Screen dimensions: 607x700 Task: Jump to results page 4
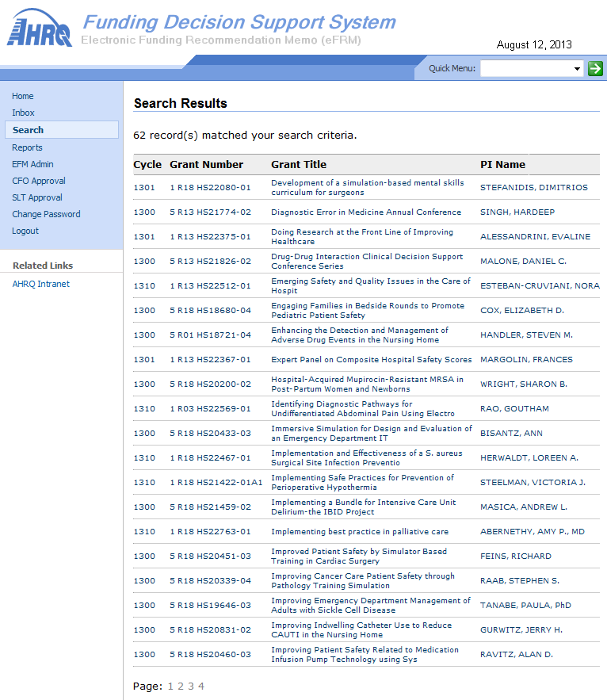tap(201, 687)
